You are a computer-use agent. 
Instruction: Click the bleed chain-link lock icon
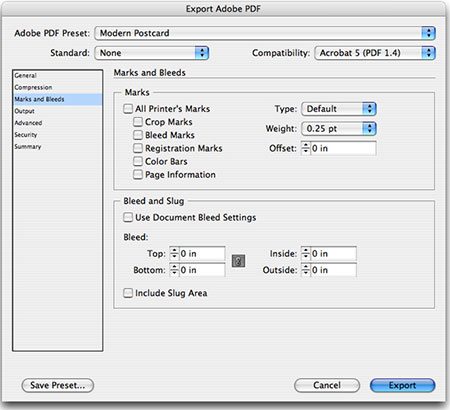238,261
